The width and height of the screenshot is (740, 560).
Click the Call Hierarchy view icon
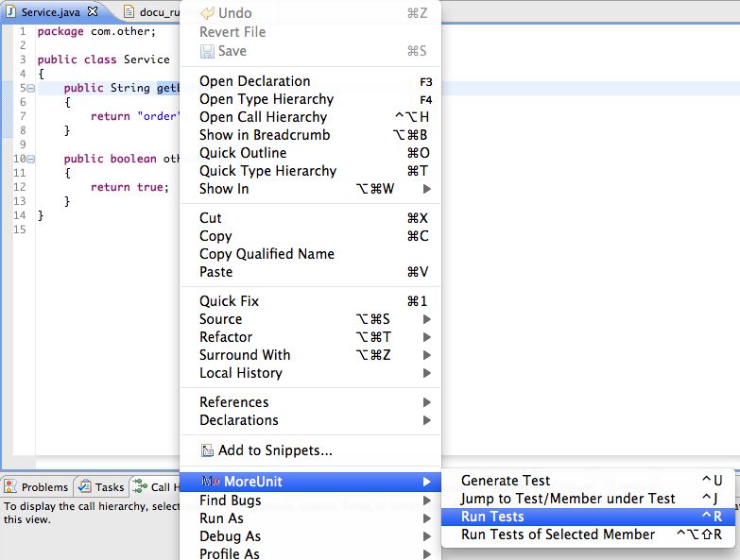(140, 486)
